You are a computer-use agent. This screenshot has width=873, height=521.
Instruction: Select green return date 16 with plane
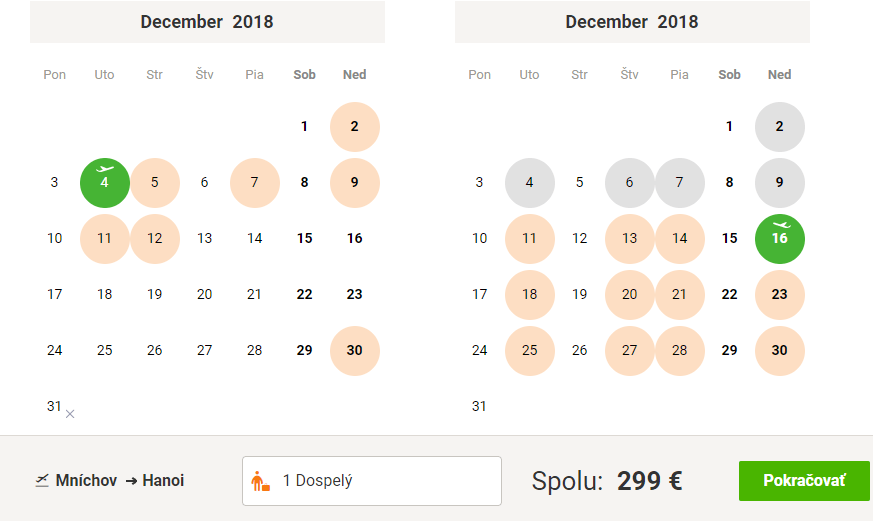click(780, 238)
